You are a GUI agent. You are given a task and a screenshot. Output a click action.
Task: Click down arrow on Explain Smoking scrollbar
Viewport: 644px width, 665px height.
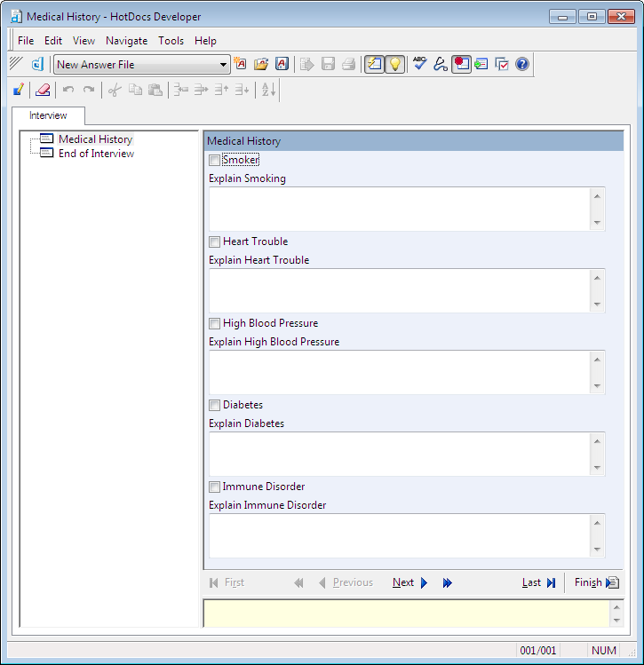(597, 223)
